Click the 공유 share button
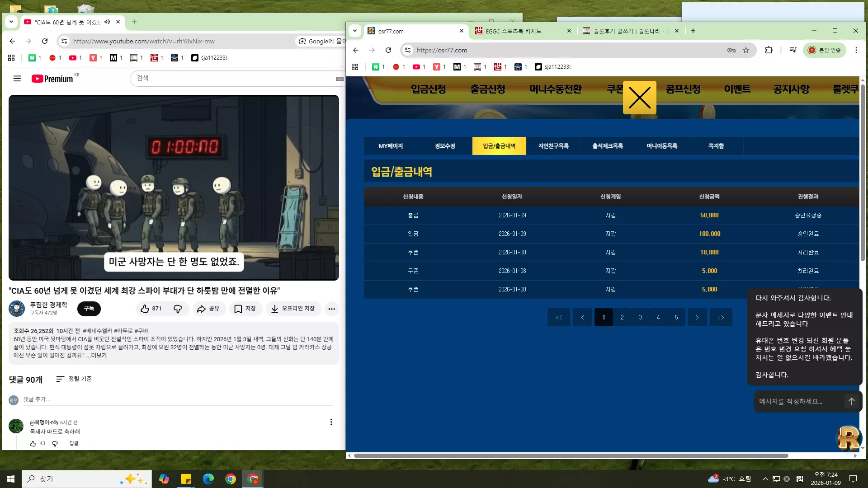The width and height of the screenshot is (868, 488). [x=208, y=309]
